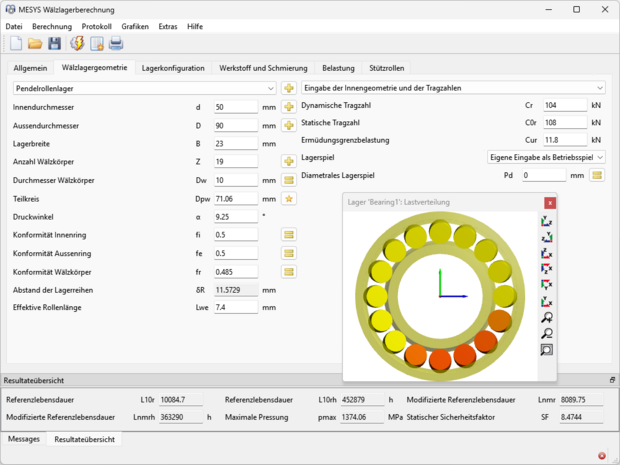
Task: Zoom in on the bearing diagram
Action: click(546, 318)
